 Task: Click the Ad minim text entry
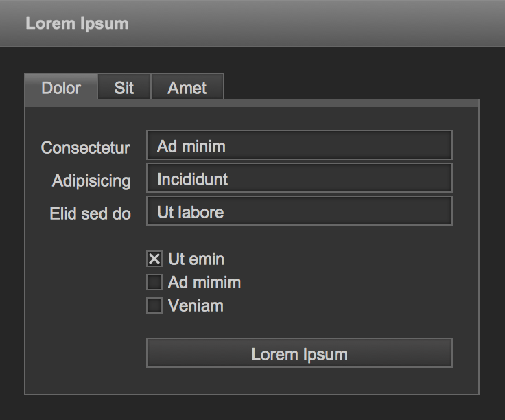(x=191, y=147)
